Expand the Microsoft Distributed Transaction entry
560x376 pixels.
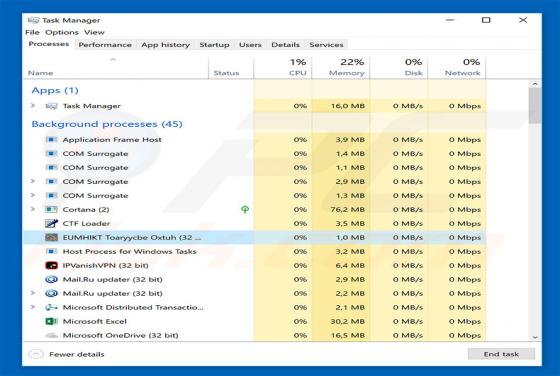(x=33, y=307)
